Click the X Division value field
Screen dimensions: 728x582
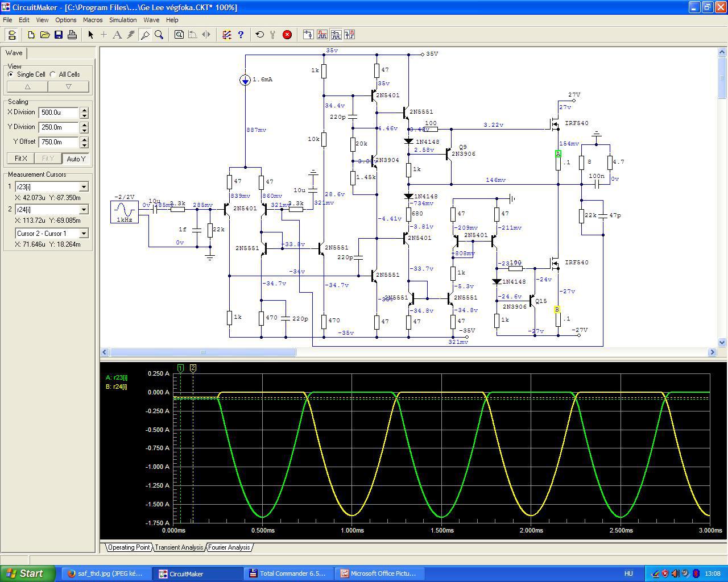coord(59,113)
